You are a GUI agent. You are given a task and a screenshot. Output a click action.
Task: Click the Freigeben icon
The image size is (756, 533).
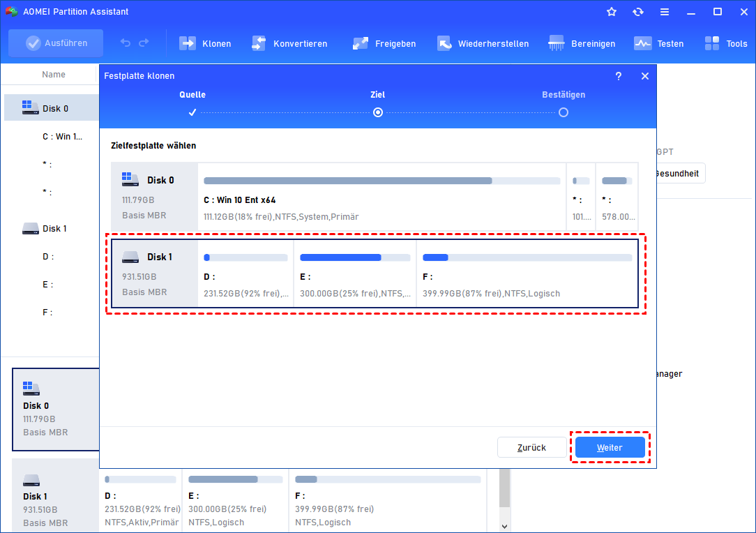[x=360, y=43]
